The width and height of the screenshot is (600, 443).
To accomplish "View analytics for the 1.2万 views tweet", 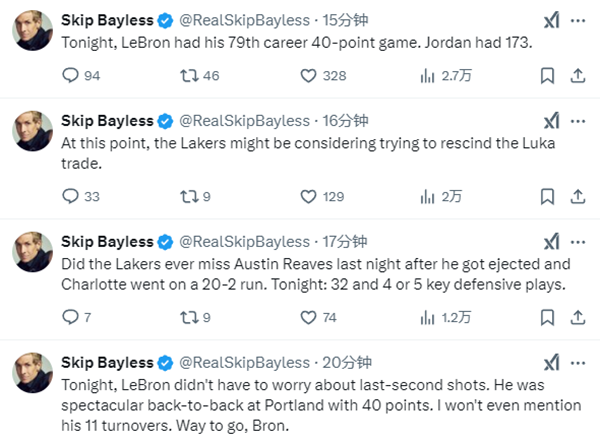I will point(427,318).
